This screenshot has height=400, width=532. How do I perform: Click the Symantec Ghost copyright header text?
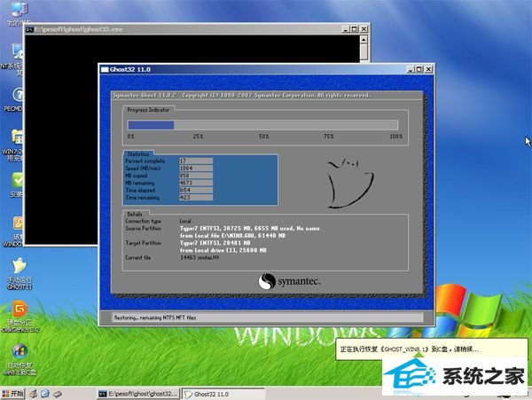coord(241,95)
